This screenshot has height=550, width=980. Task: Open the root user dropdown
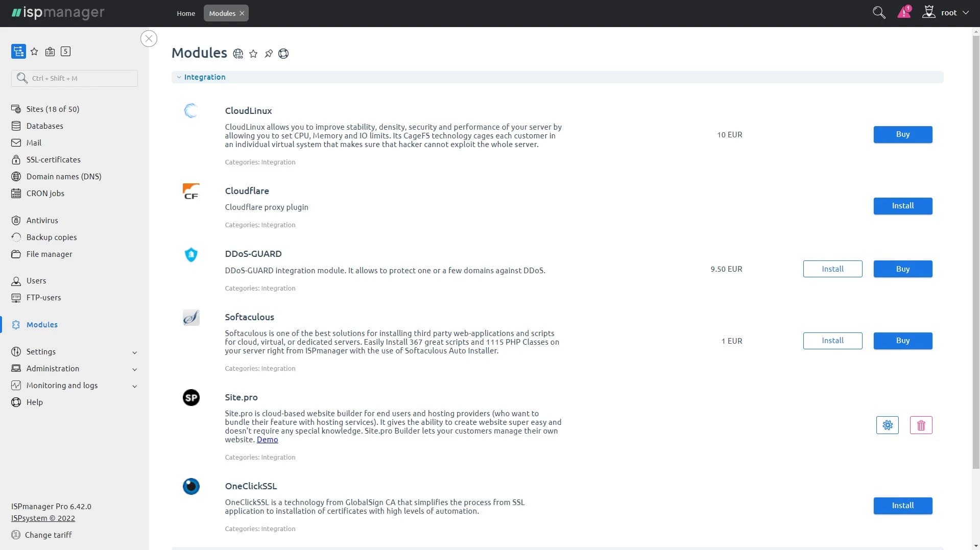pyautogui.click(x=948, y=13)
